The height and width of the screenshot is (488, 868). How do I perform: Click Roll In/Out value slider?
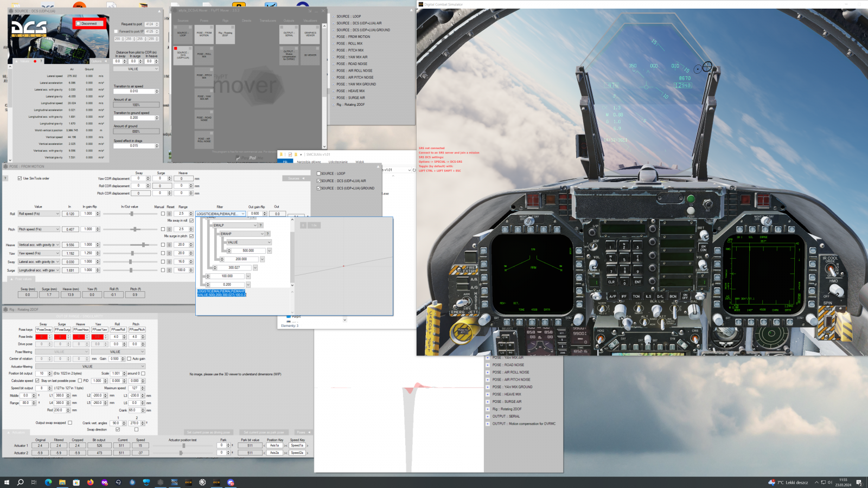point(129,214)
